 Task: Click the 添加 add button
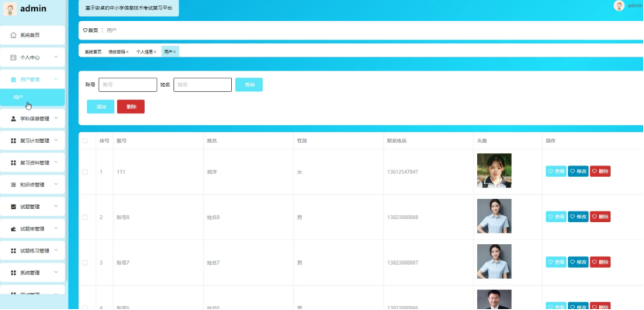pos(101,106)
